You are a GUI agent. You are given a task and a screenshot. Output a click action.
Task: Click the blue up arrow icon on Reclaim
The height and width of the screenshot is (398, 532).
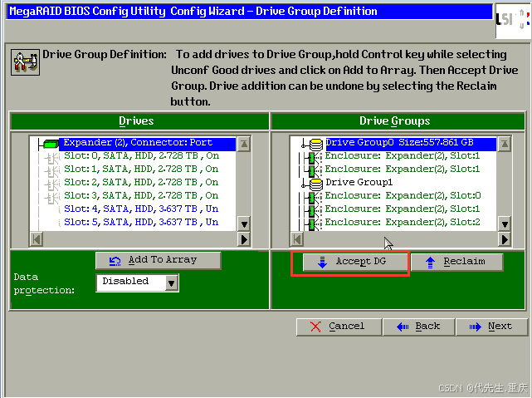[x=430, y=263]
